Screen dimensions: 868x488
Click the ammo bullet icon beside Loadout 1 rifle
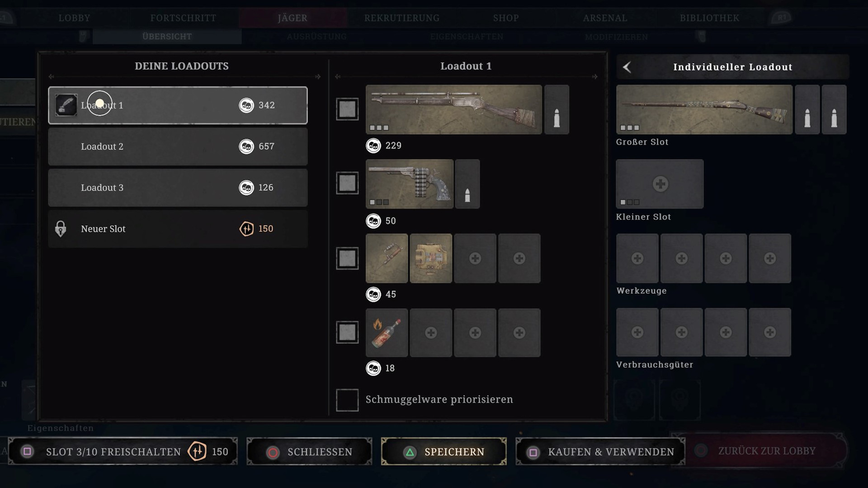tap(557, 109)
